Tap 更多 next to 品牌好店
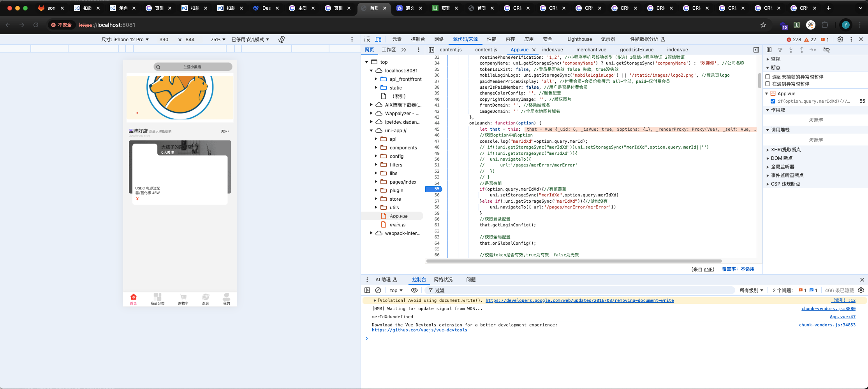 click(x=225, y=131)
